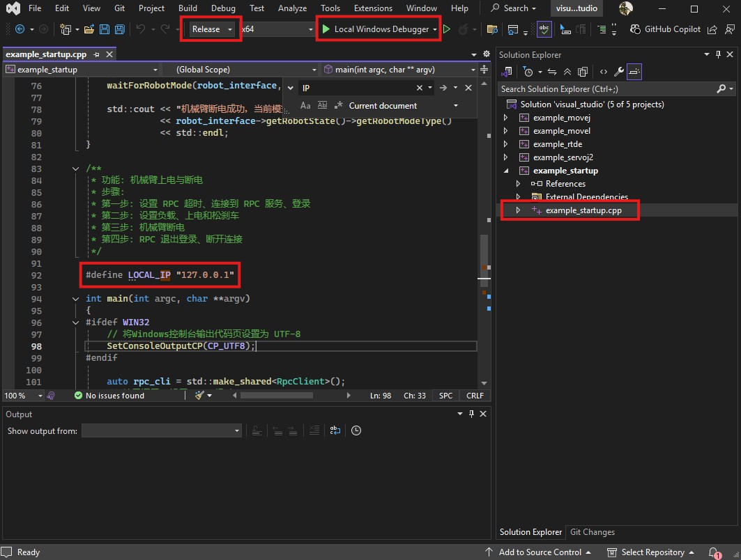Click Find Next arrow in find box

(443, 88)
